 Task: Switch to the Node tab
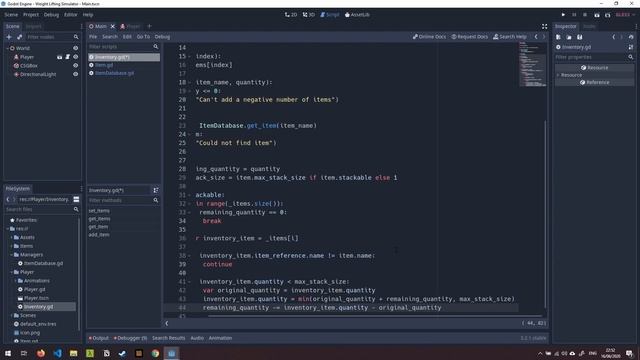pyautogui.click(x=589, y=27)
